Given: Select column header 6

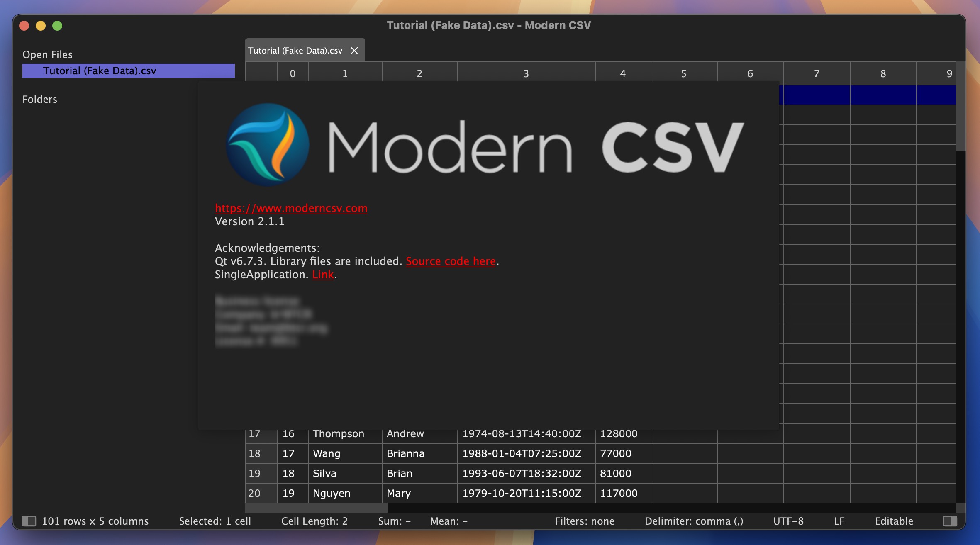Looking at the screenshot, I should pos(750,73).
